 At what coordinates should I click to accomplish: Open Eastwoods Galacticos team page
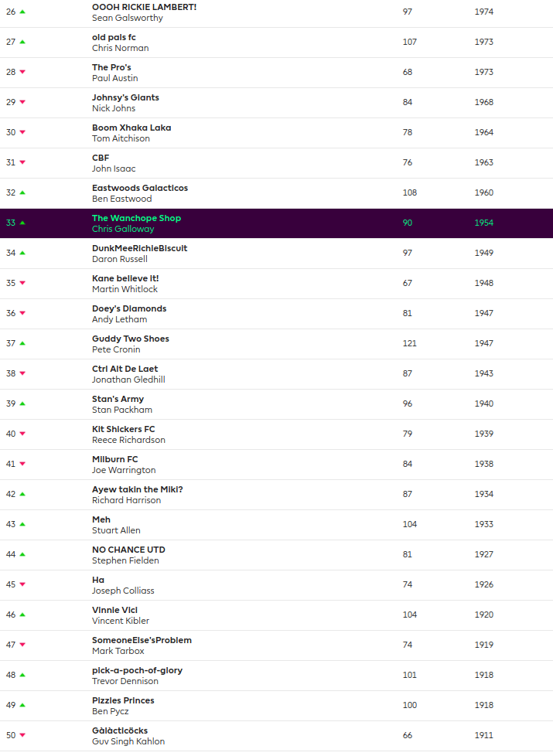coord(139,188)
